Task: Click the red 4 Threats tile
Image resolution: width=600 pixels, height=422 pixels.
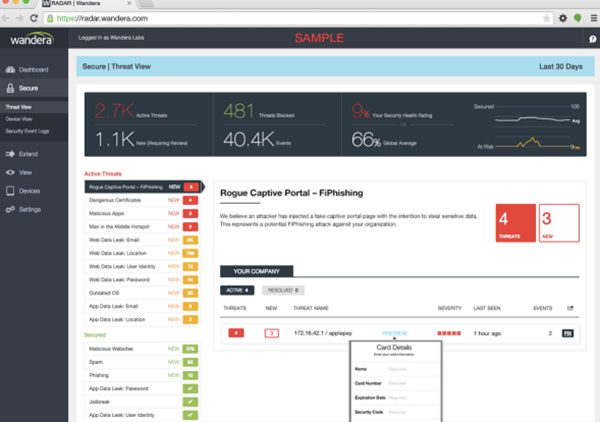Action: (x=515, y=223)
